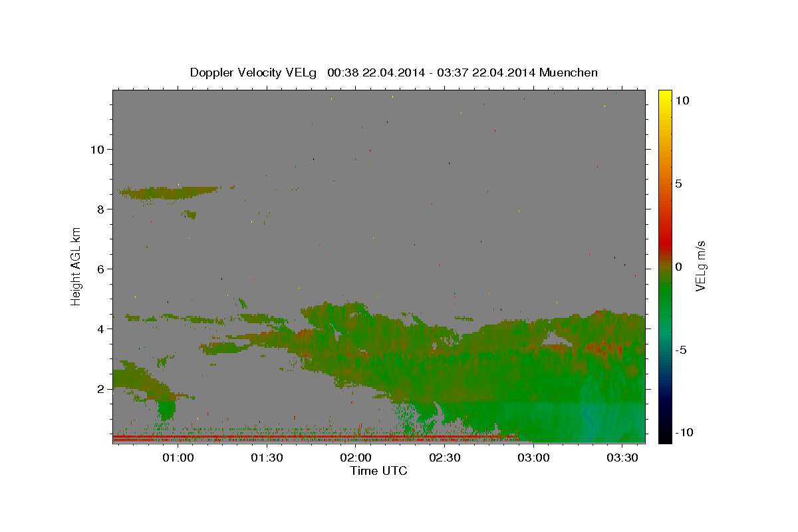
Task: Click the VELg m/s colorbar label
Action: [x=700, y=267]
